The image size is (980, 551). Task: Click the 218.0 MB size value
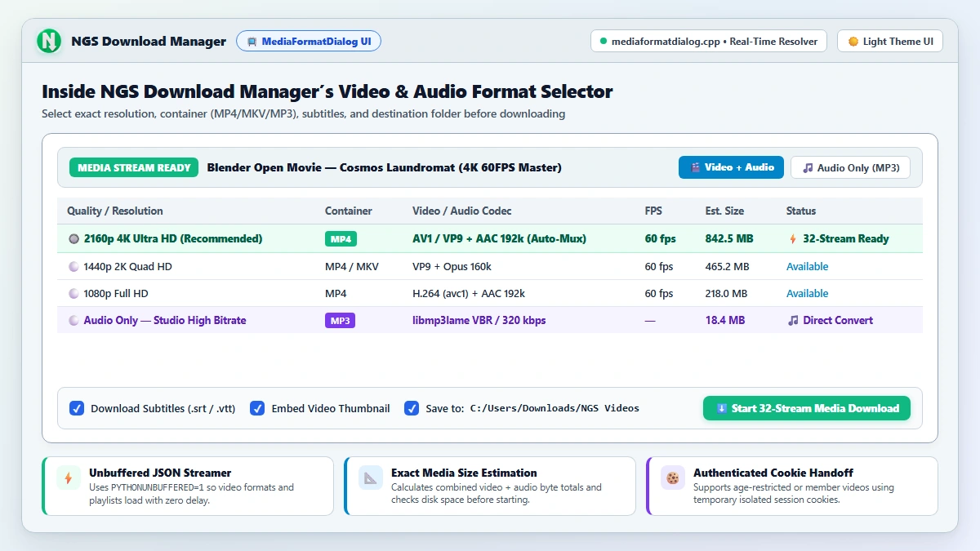point(726,293)
